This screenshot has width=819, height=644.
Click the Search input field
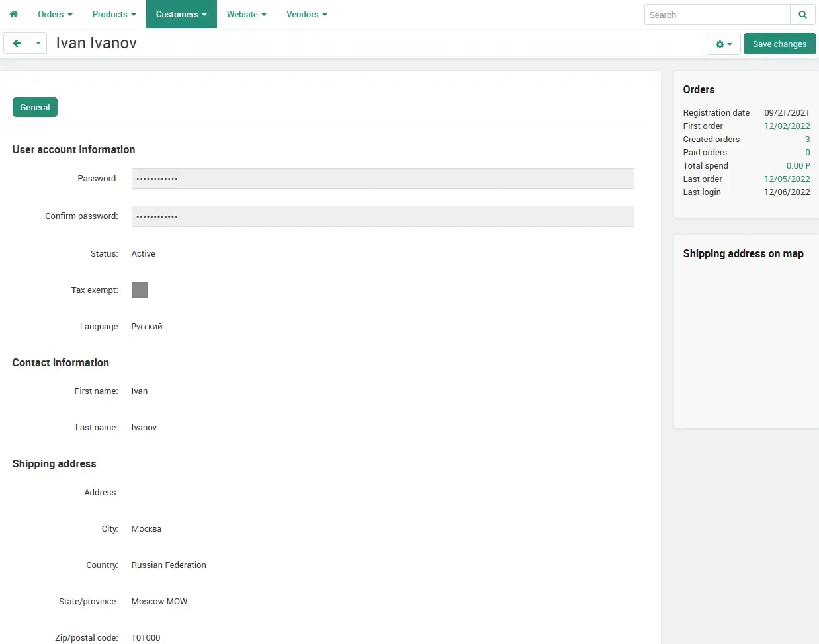[717, 15]
